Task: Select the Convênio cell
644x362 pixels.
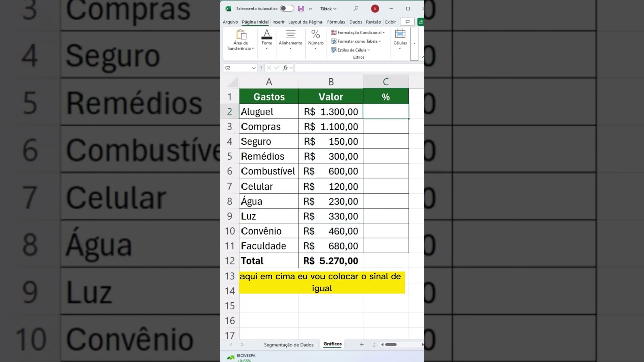Action: click(269, 231)
